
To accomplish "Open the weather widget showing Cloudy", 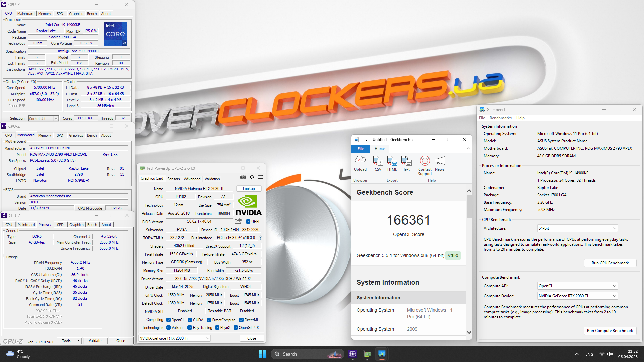I will [18, 354].
